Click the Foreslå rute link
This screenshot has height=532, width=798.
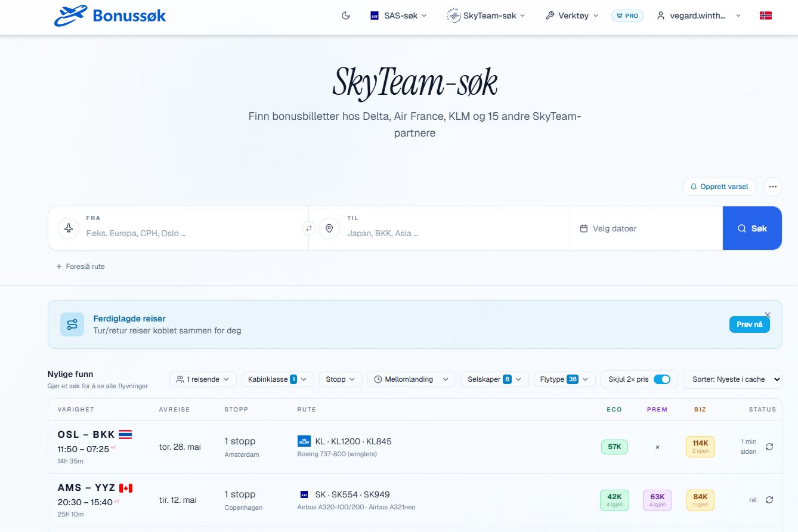[x=81, y=267]
